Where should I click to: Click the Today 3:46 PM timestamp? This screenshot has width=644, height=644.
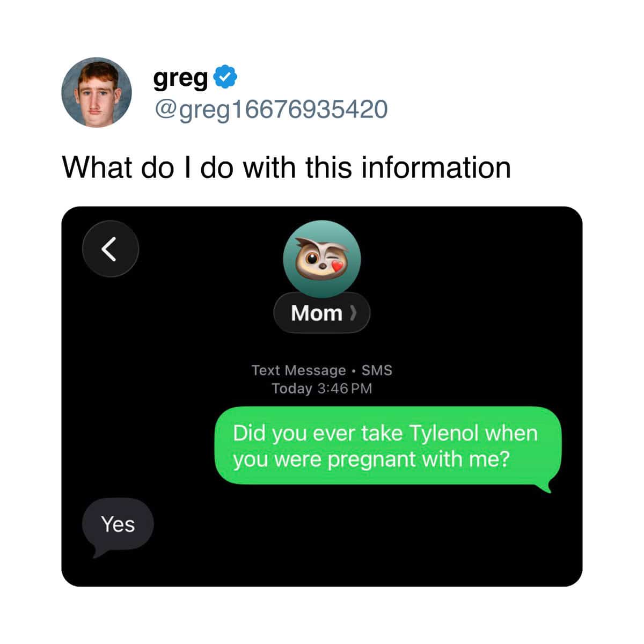[x=322, y=389]
